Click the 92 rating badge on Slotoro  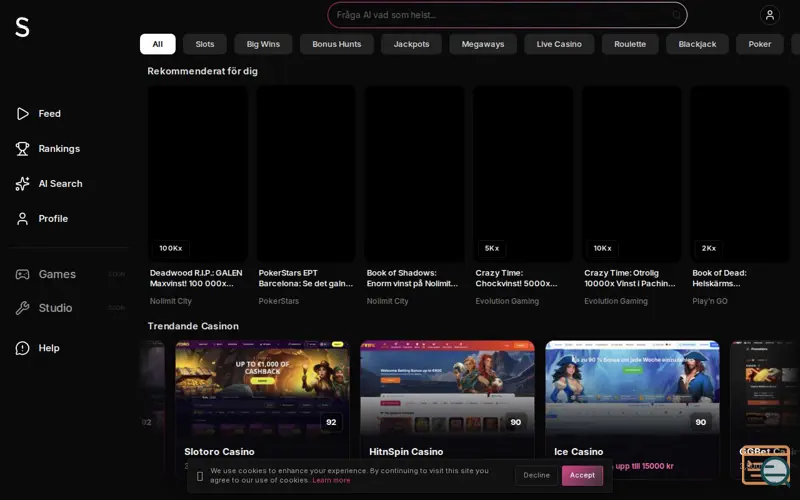pos(331,422)
